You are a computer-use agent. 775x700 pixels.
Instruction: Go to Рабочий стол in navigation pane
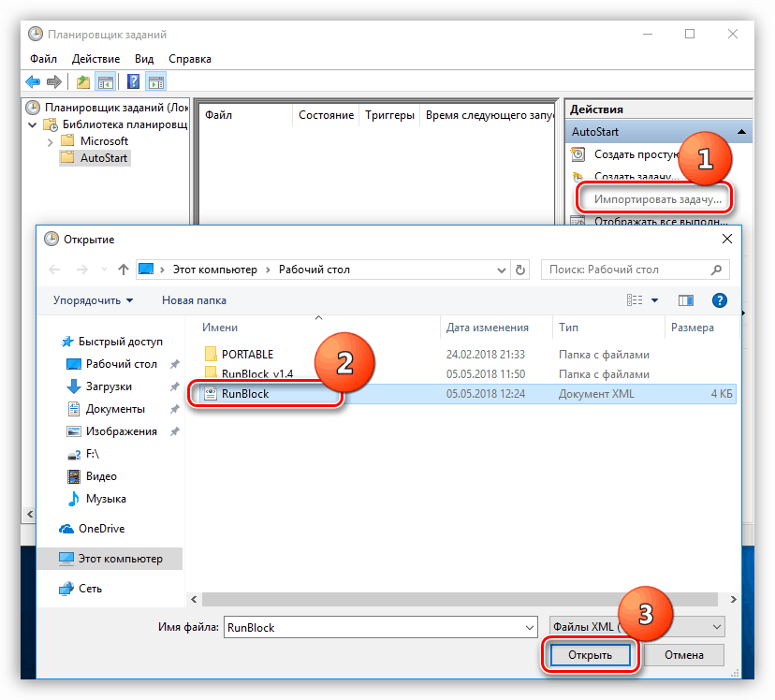[x=121, y=364]
